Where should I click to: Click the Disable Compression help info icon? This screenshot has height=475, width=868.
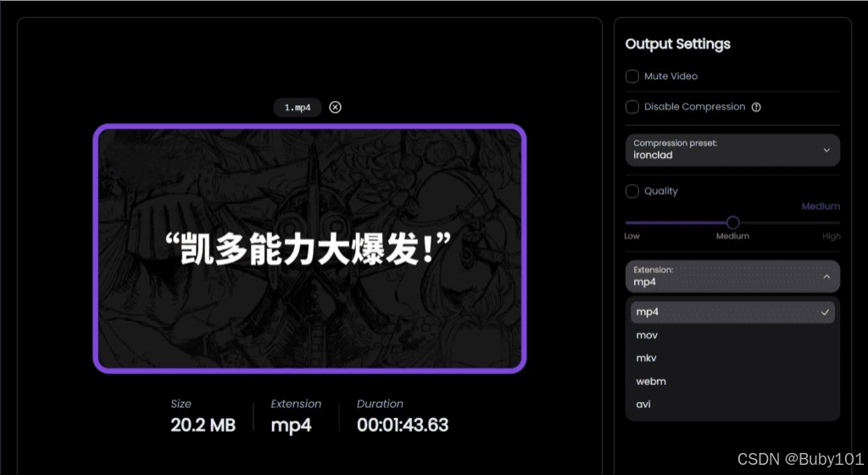pos(756,108)
